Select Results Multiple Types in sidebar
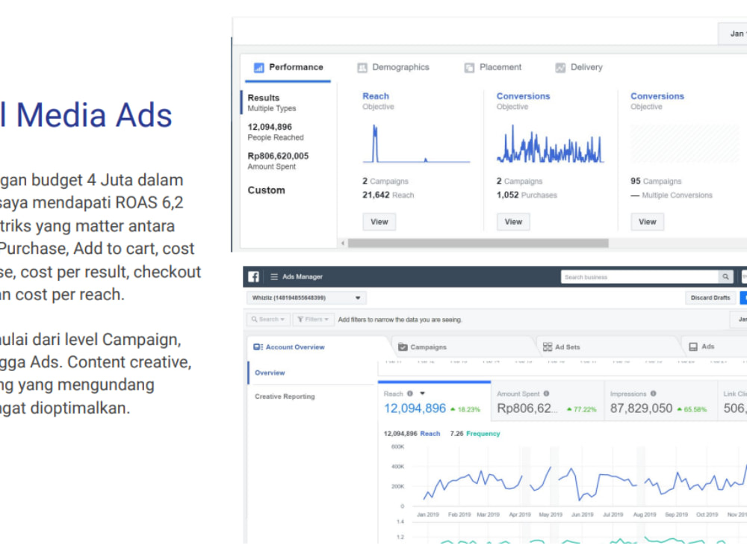The width and height of the screenshot is (747, 560). click(288, 102)
